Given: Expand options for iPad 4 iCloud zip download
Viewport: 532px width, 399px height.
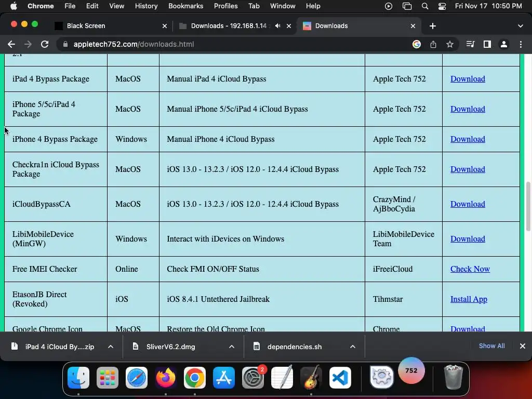Looking at the screenshot, I should coord(111,347).
